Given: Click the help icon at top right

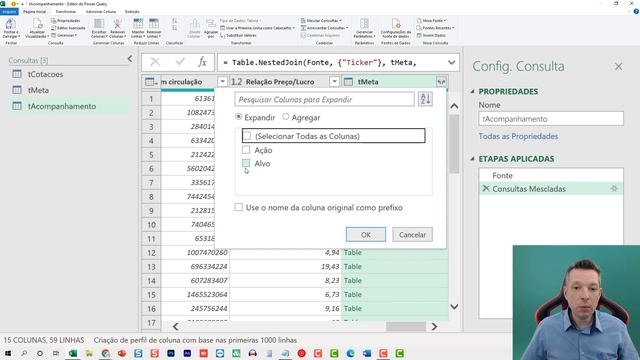Looking at the screenshot, I should click(636, 12).
